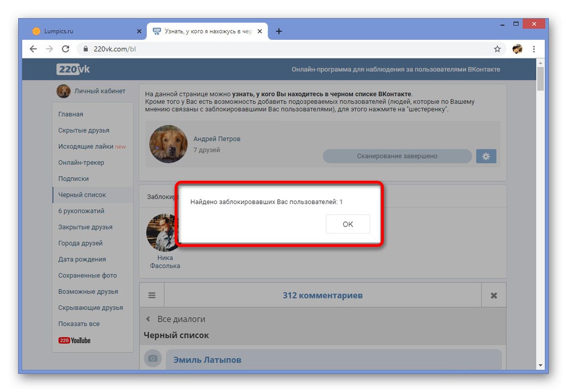Open the Ника Фасолька name link

point(165,262)
